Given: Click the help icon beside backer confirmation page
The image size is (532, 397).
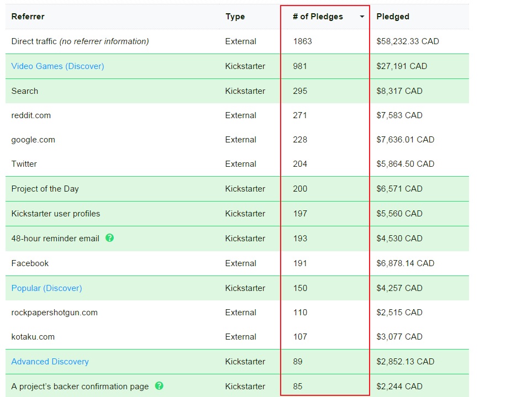Looking at the screenshot, I should pos(159,386).
